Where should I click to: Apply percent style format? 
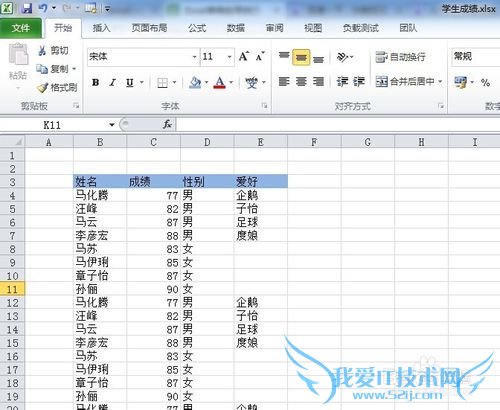coord(485,82)
